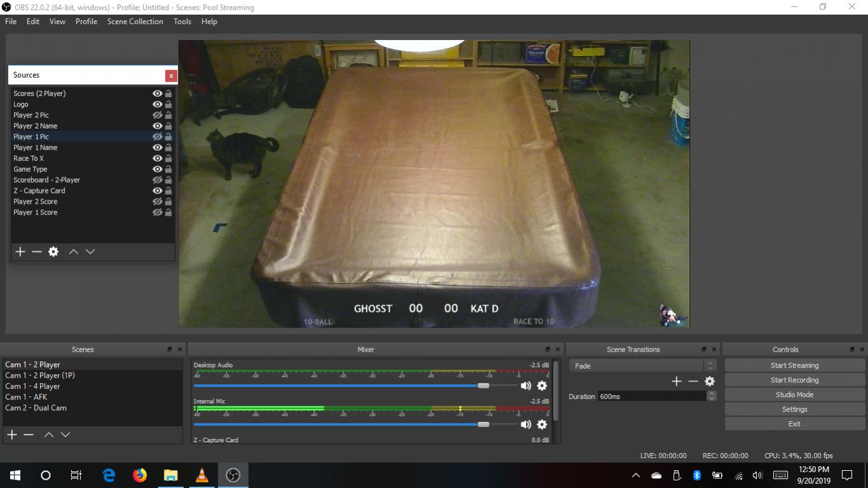Show hidden system tray icons chevron
Image resolution: width=868 pixels, height=488 pixels.
point(635,475)
